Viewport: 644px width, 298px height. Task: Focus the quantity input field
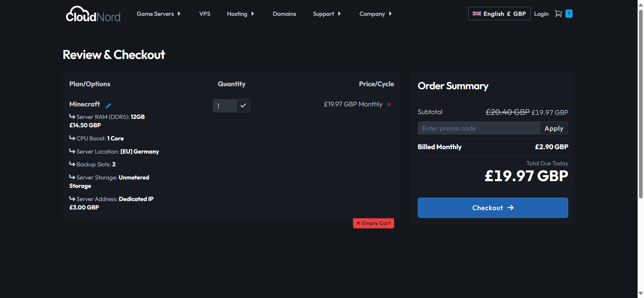(224, 106)
